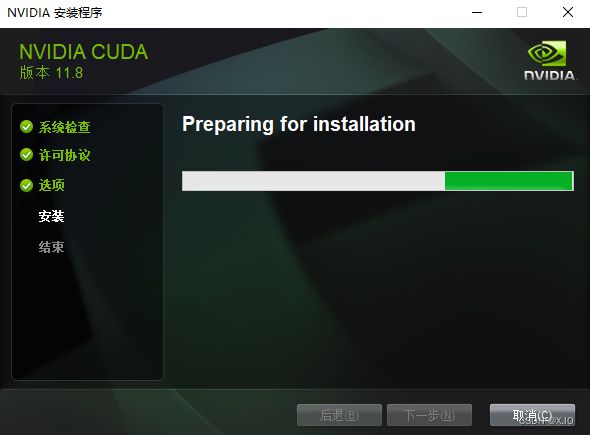
Task: Click the green checkmark beside 许可协议
Action: coord(26,154)
